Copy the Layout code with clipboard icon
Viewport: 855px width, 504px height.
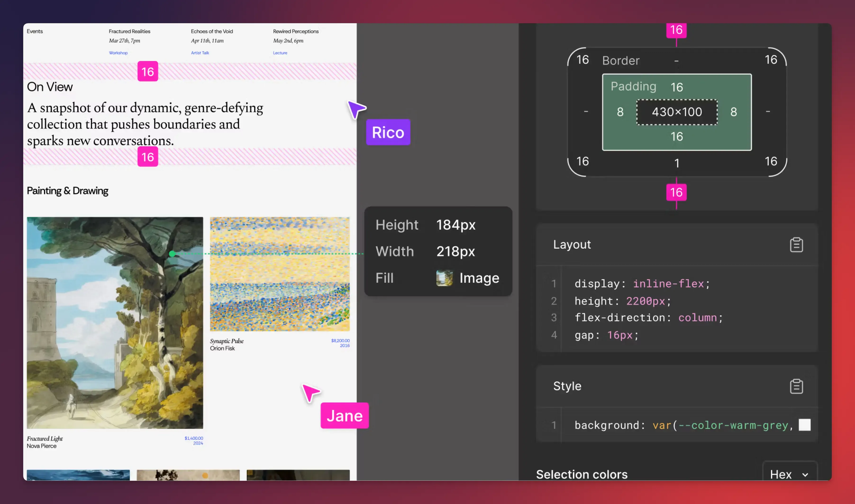796,244
